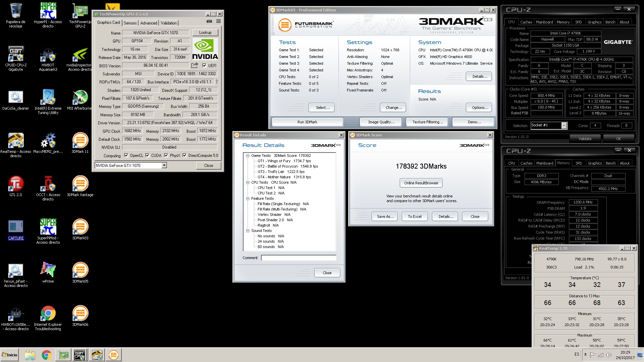
Task: Open 3DMark05 desktop icon
Action: (x=80, y=273)
